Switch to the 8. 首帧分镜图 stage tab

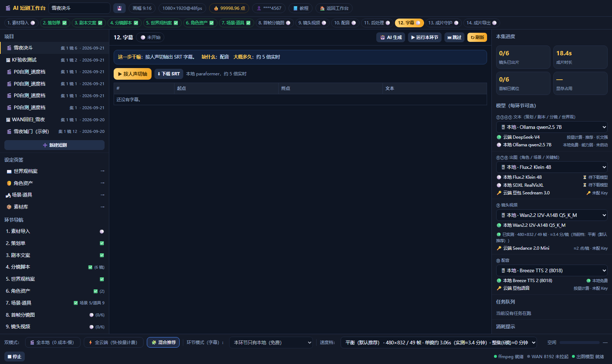click(x=274, y=23)
